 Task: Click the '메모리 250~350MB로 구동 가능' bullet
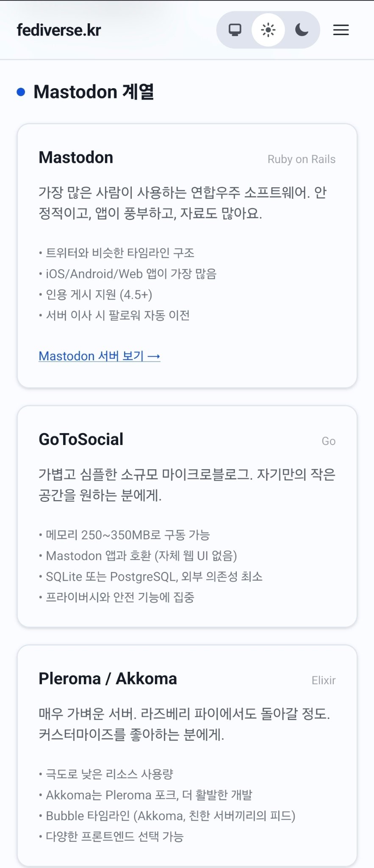coord(127,535)
